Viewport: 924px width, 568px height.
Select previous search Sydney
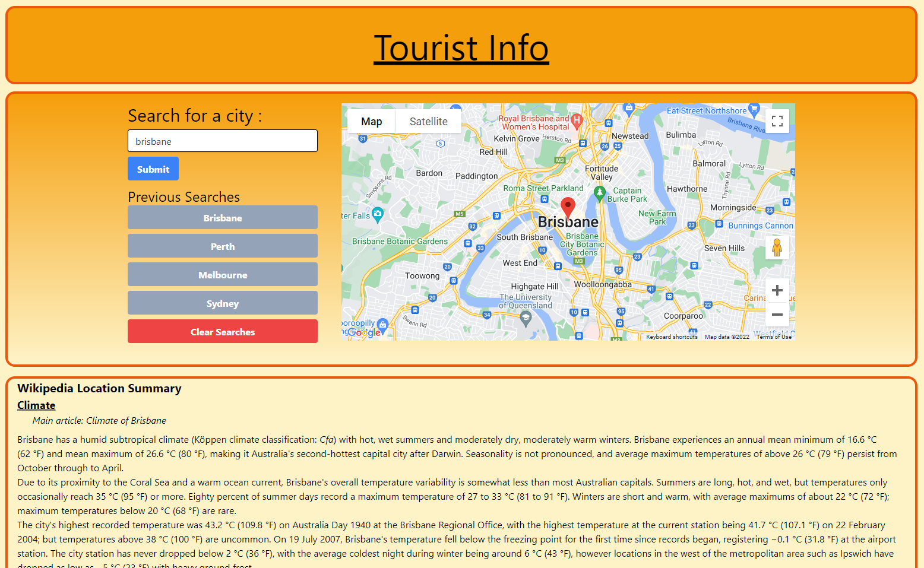223,303
